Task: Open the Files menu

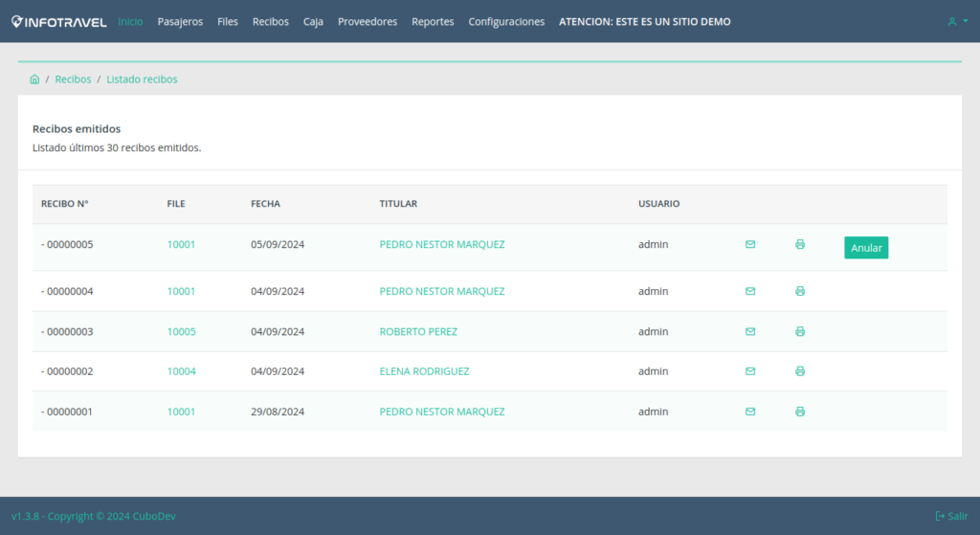Action: [228, 21]
